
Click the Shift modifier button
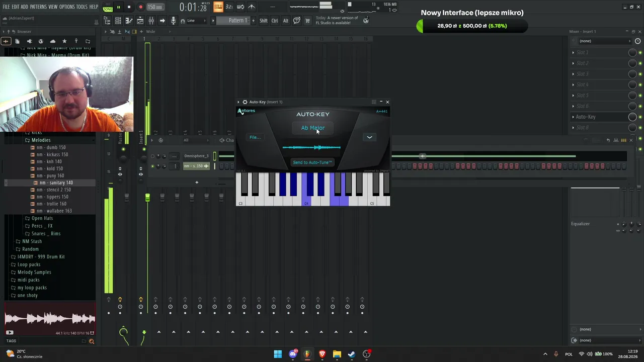tap(264, 21)
